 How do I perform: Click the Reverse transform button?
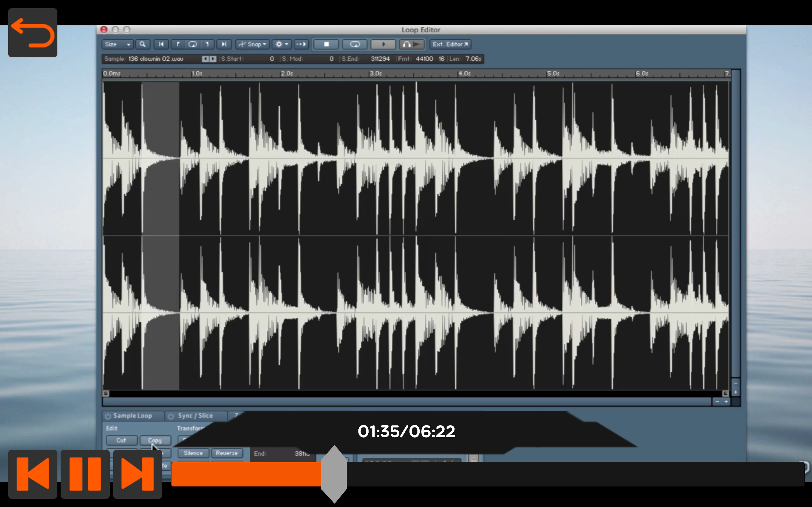226,453
